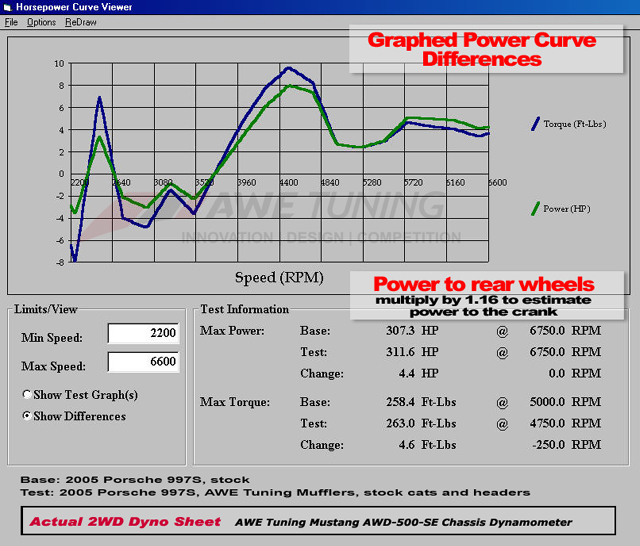The image size is (640, 546).
Task: Select the Show Test Graph(s) radio button
Action: tap(27, 395)
